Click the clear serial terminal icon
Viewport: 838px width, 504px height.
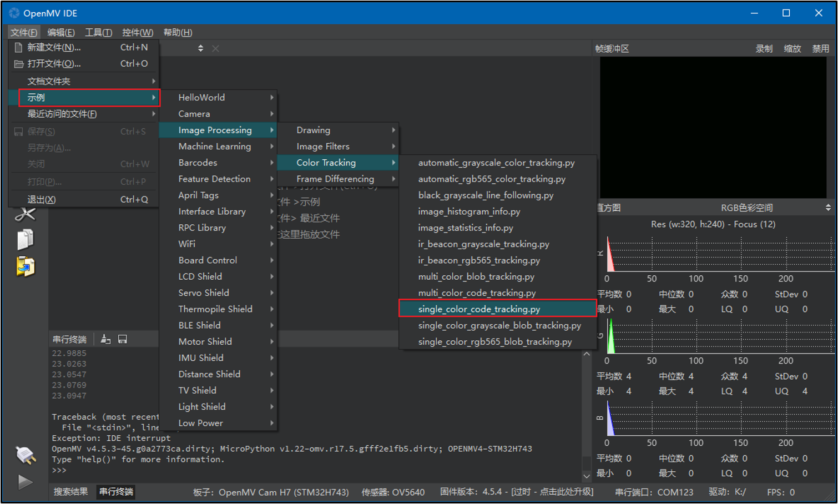click(105, 339)
